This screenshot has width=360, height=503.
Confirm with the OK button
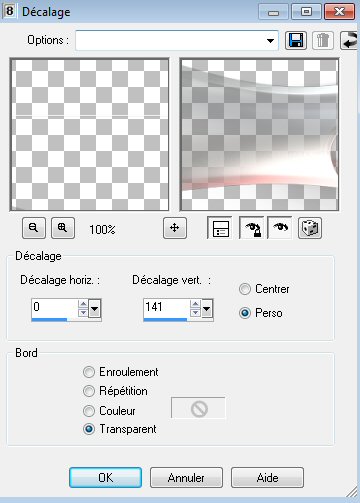tap(106, 478)
